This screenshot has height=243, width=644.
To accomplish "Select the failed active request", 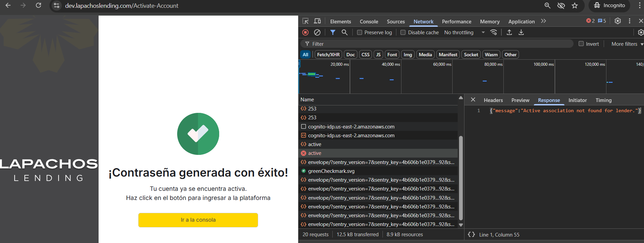I will [x=315, y=153].
